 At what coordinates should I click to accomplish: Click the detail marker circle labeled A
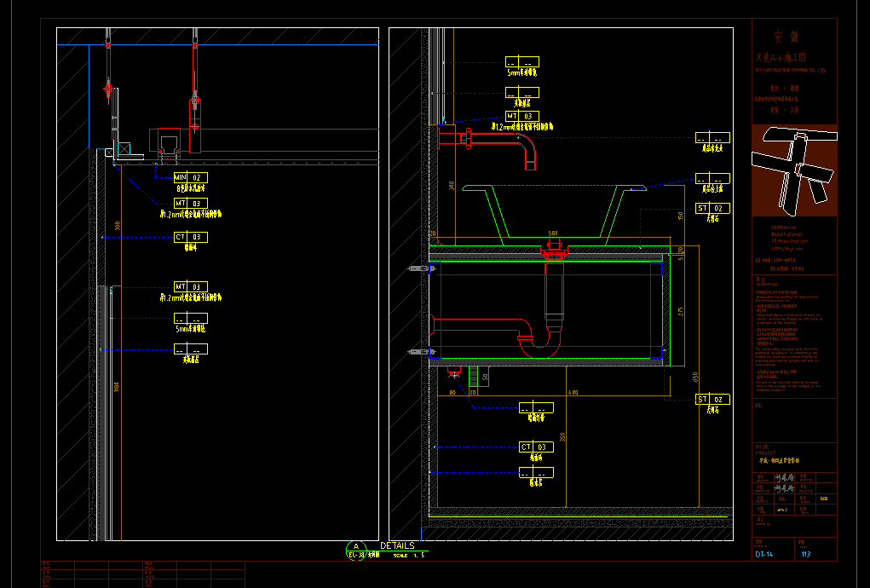(x=354, y=547)
